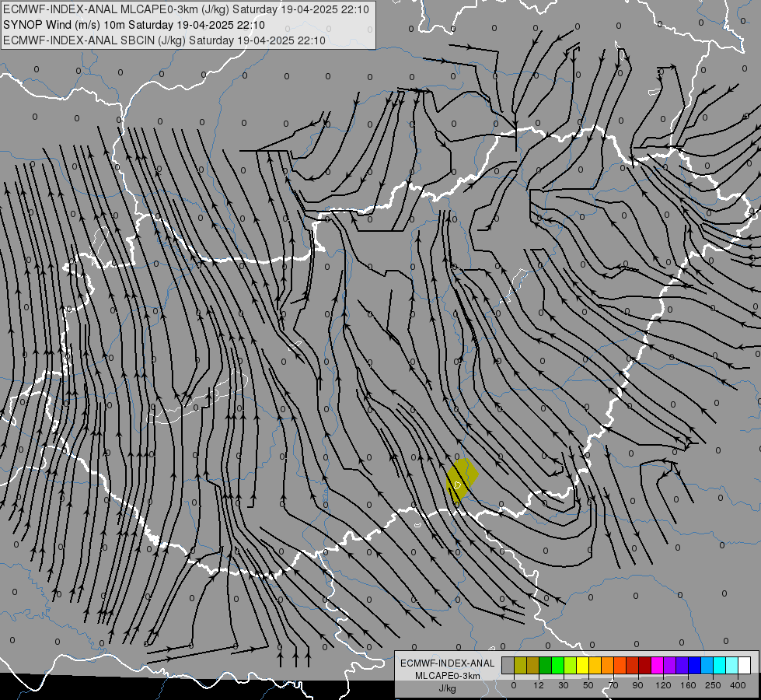Select the sky blue swatch left of the 250 tick
The width and height of the screenshot is (761, 700).
pyautogui.click(x=707, y=665)
